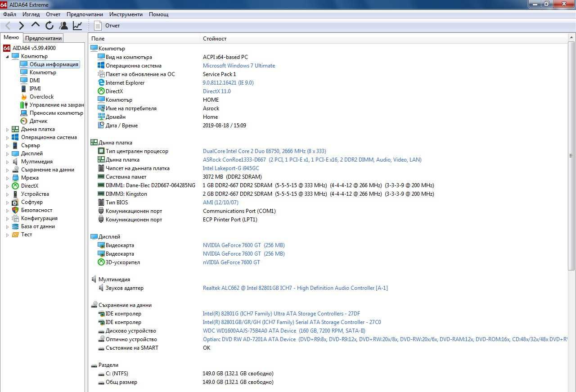576x392 pixels.
Task: Click the refresh icon in the toolbar
Action: (x=49, y=26)
